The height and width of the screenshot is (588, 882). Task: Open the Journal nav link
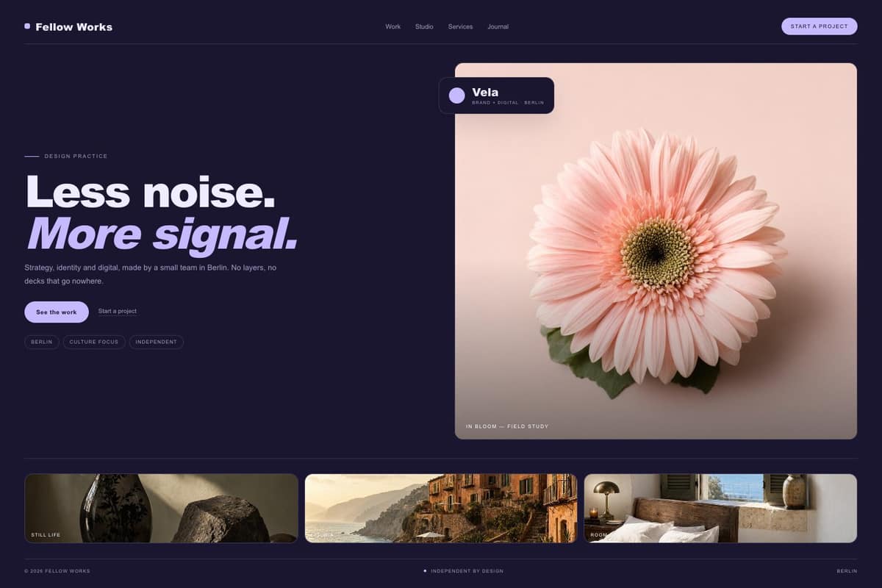498,26
